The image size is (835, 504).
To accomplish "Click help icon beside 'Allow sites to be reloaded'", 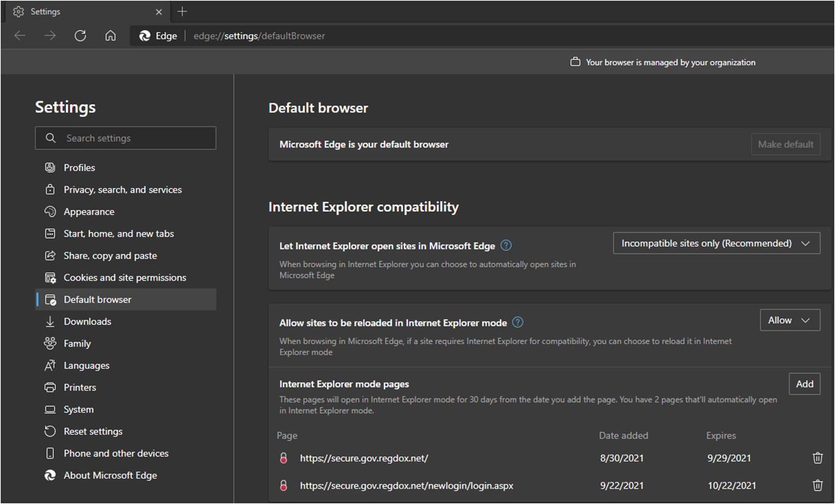I will (x=518, y=323).
